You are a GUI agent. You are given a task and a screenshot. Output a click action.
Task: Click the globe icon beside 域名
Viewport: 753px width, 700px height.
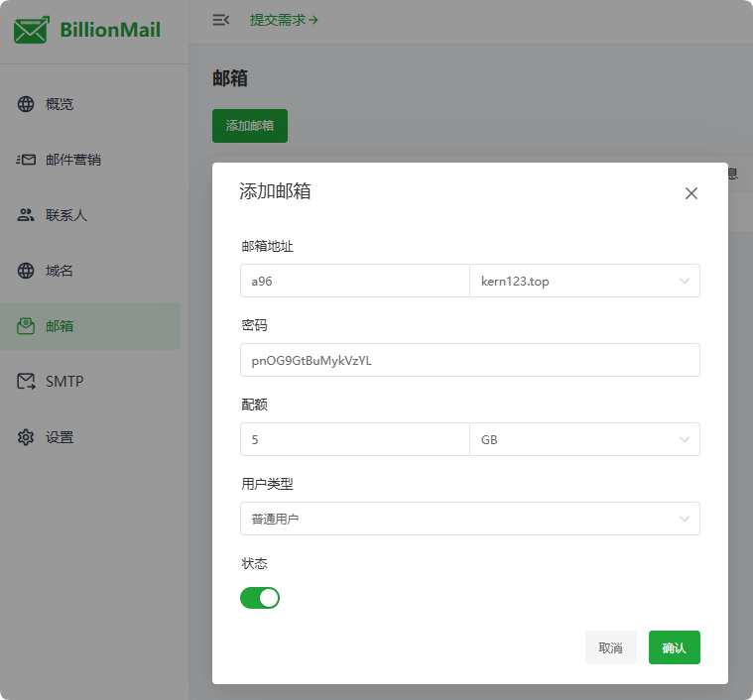(x=26, y=271)
